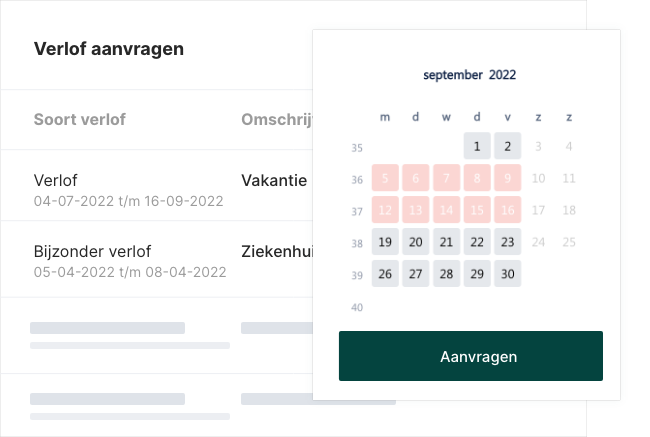Image resolution: width=650 pixels, height=437 pixels.
Task: Click the Omschrijving column header
Action: coord(277,120)
